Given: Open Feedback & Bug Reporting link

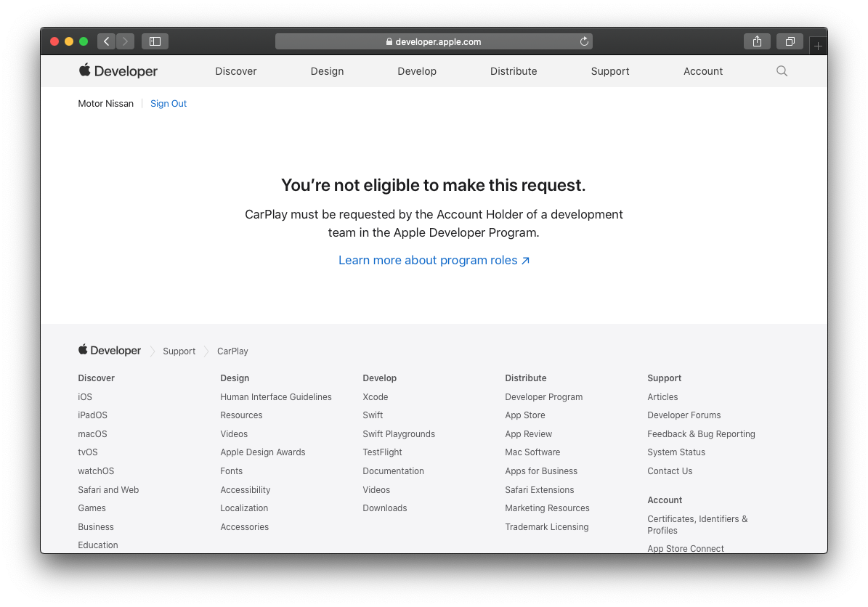Looking at the screenshot, I should click(701, 433).
